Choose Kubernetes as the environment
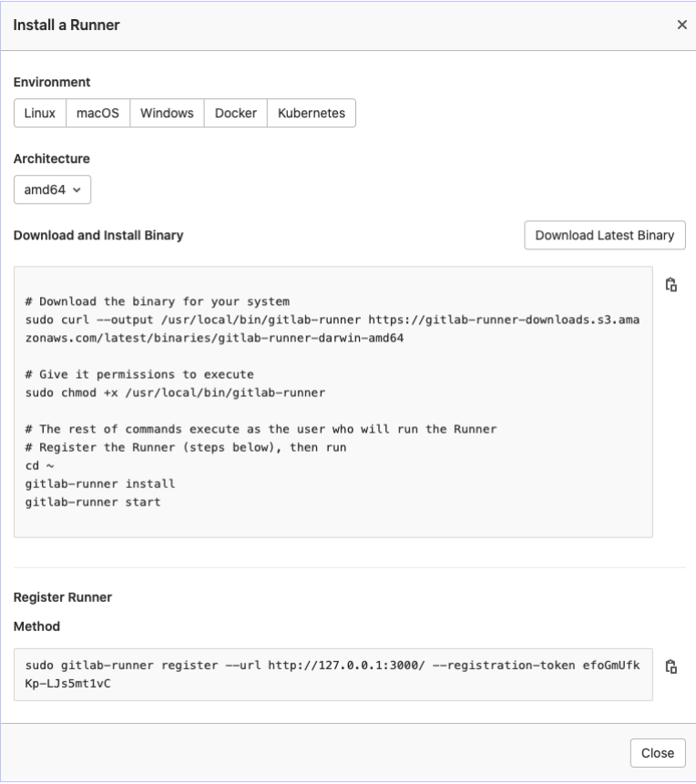Screen dimensions: 696x784 [x=311, y=113]
